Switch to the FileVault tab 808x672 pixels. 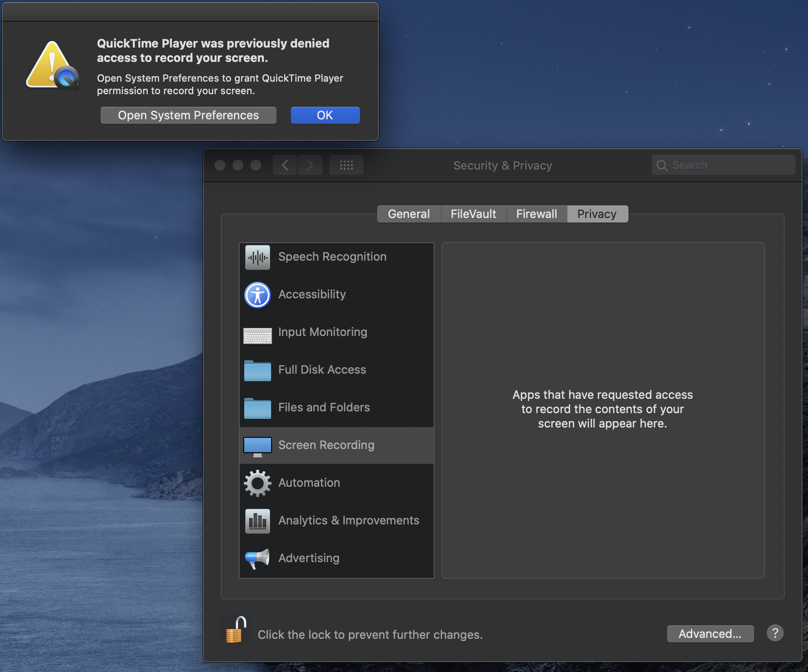474,214
